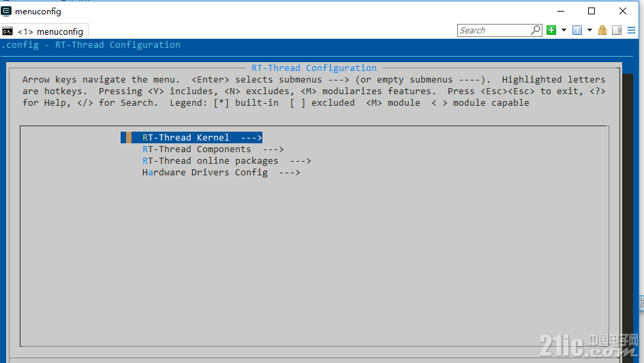Select RT-Thread Components entry
Image resolution: width=644 pixels, height=363 pixels.
213,149
